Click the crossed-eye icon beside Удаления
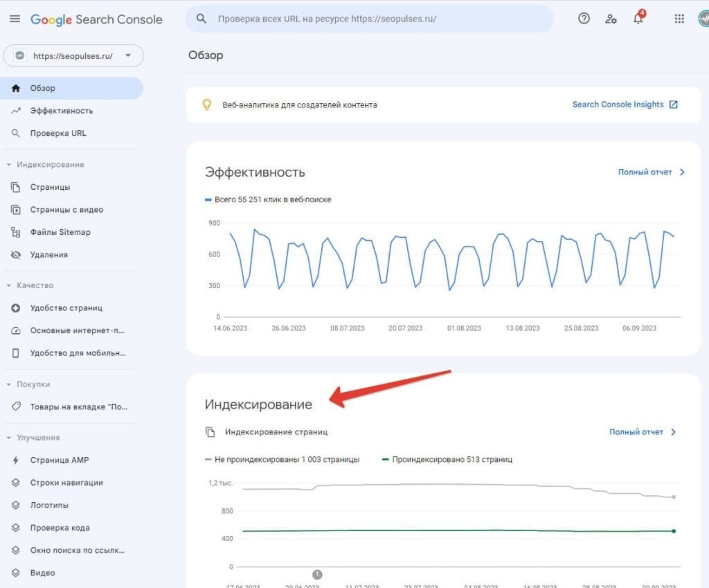709x588 pixels. coord(16,255)
